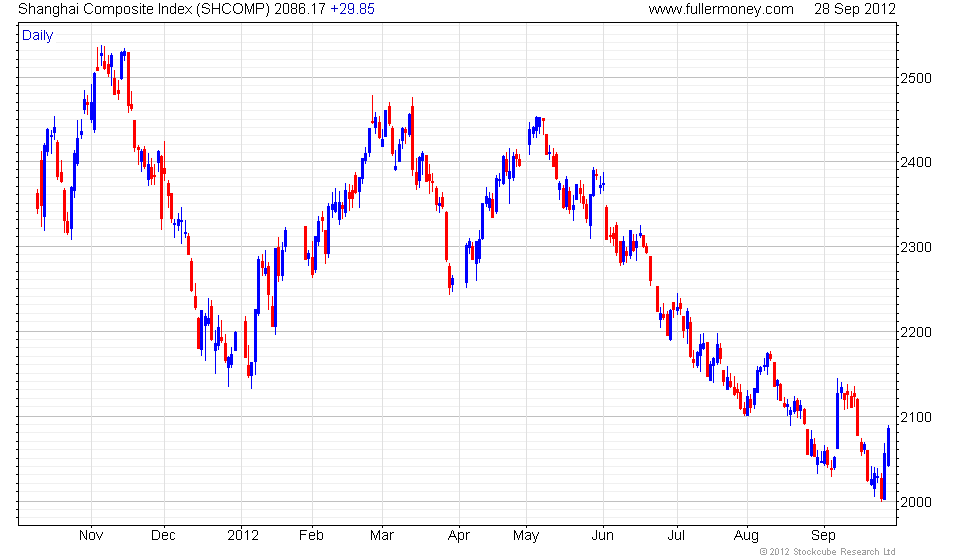Click the 2500 price axis label
The height and width of the screenshot is (560, 980).
[x=916, y=78]
